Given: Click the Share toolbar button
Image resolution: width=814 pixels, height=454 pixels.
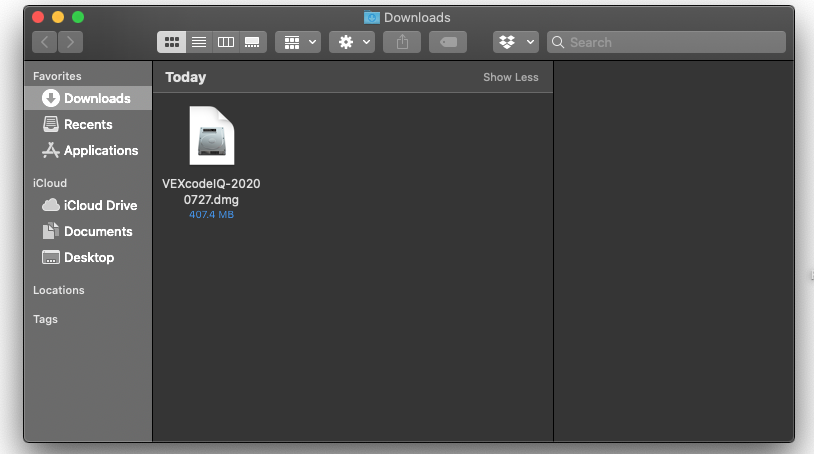Looking at the screenshot, I should coord(402,42).
